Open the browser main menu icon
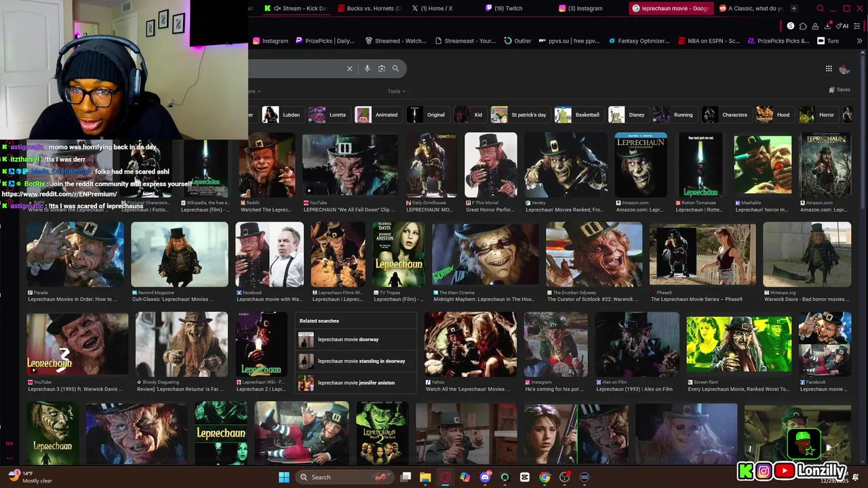Image resolution: width=868 pixels, height=488 pixels. 858,26
